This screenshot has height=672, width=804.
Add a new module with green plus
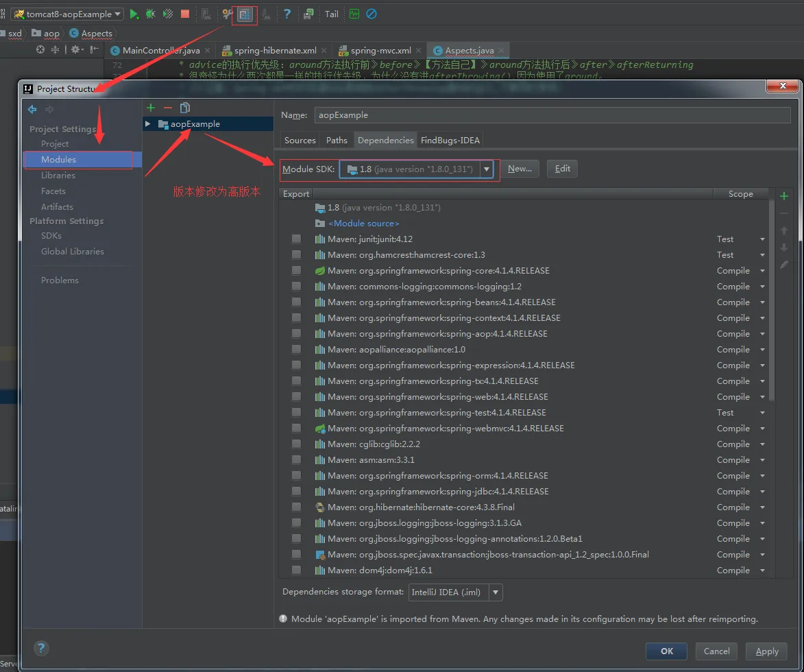[151, 108]
